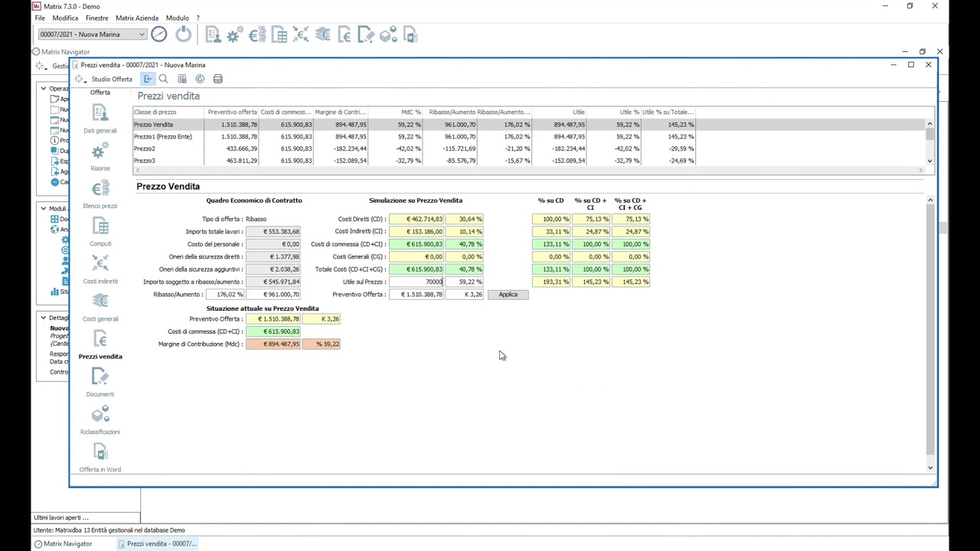Select the Prezzo2 row in the table
The height and width of the screenshot is (551, 980).
click(x=528, y=148)
